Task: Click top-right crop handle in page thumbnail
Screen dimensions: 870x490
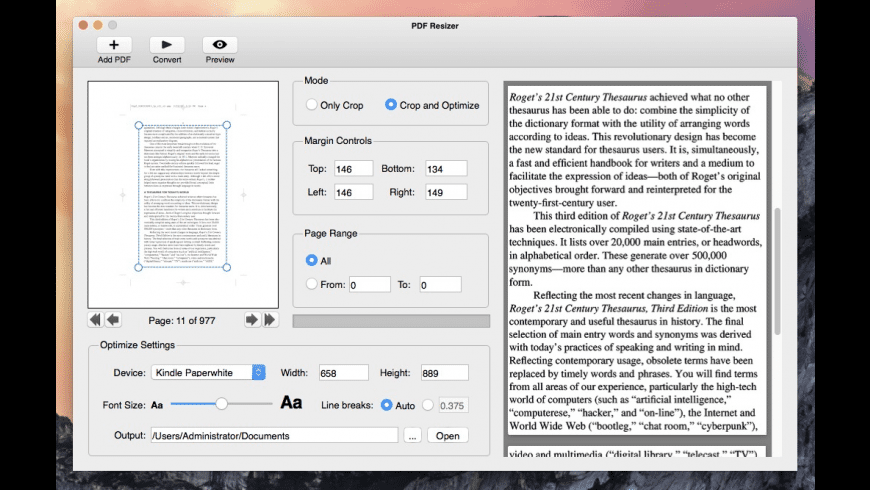Action: pyautogui.click(x=226, y=125)
